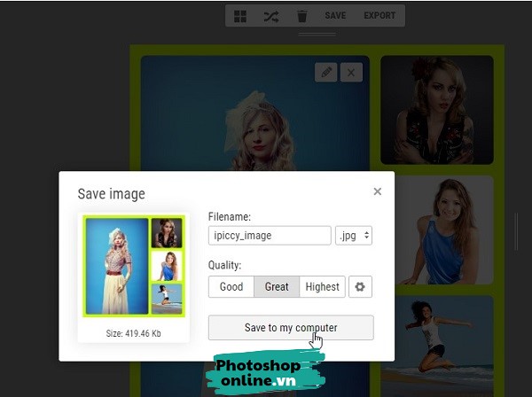Click the collage preview thumbnail in dialog
Viewport: 532px width, 397px height.
tap(133, 266)
